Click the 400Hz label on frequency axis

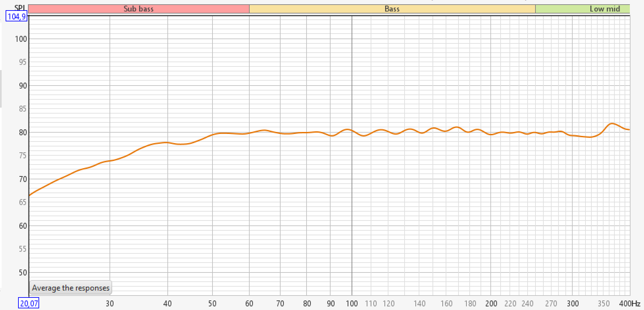[x=629, y=303]
